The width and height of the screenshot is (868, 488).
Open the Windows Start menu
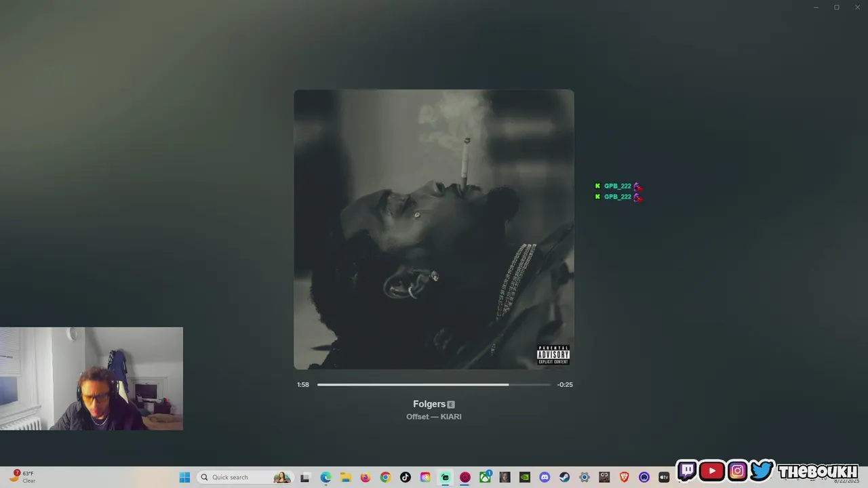point(184,477)
